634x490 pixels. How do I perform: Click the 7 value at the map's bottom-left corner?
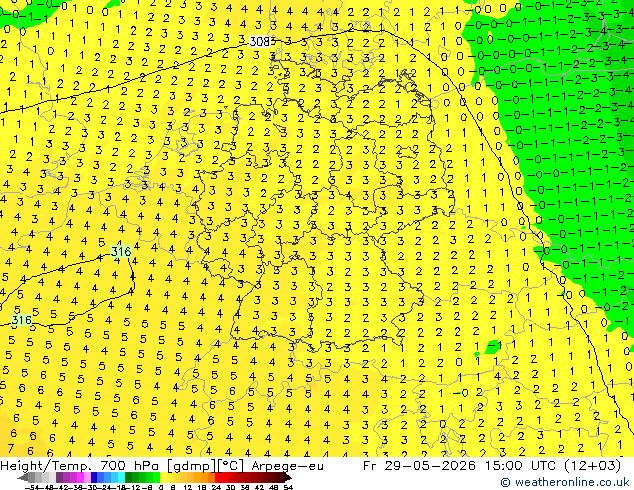point(11,448)
